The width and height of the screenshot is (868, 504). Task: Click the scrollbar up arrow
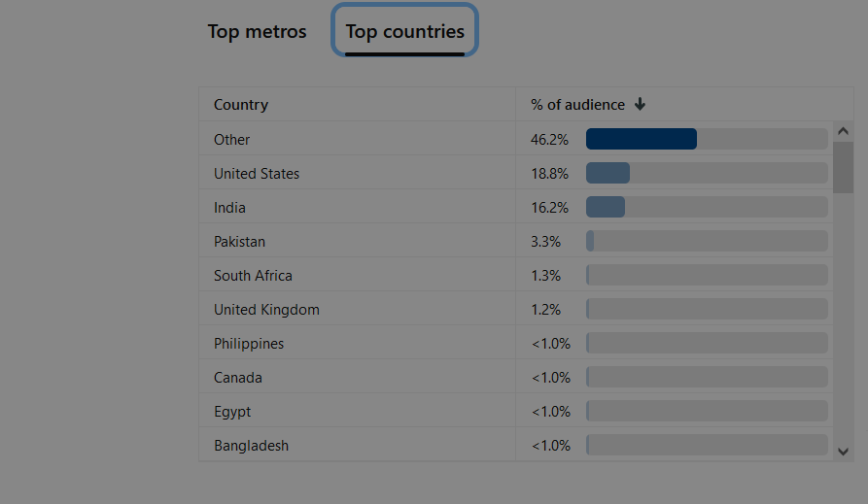[843, 131]
